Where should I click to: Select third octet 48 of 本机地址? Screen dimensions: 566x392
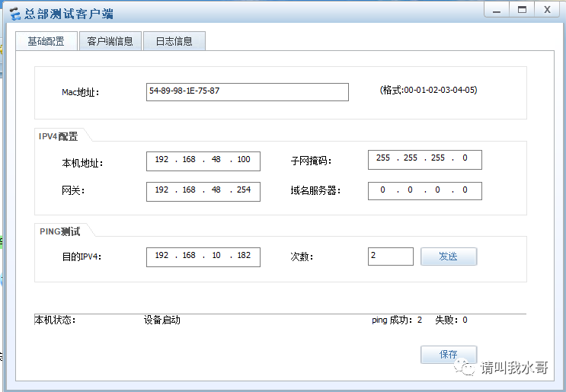pyautogui.click(x=216, y=159)
